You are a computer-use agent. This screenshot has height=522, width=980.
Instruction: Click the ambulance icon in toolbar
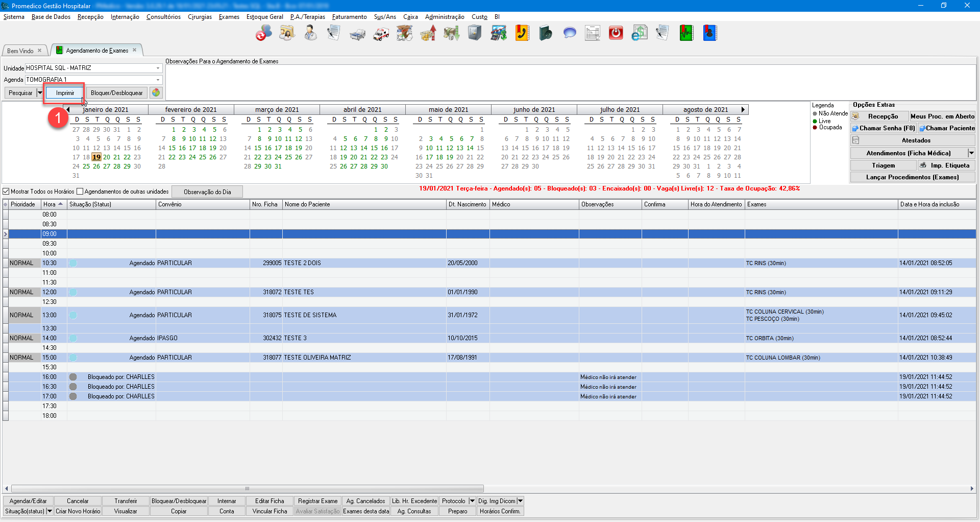pyautogui.click(x=381, y=34)
